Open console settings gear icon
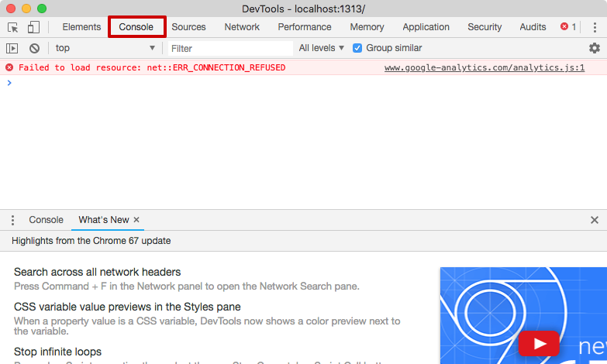 595,48
